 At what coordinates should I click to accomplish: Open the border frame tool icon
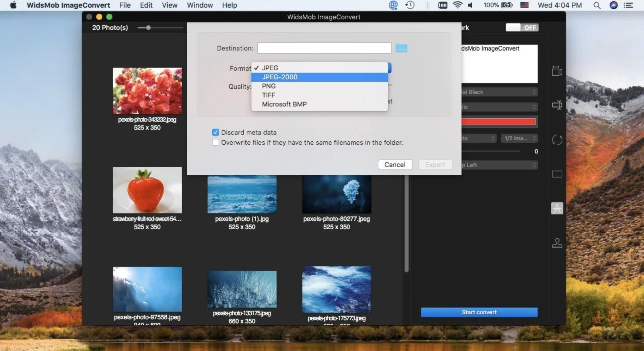(x=557, y=174)
